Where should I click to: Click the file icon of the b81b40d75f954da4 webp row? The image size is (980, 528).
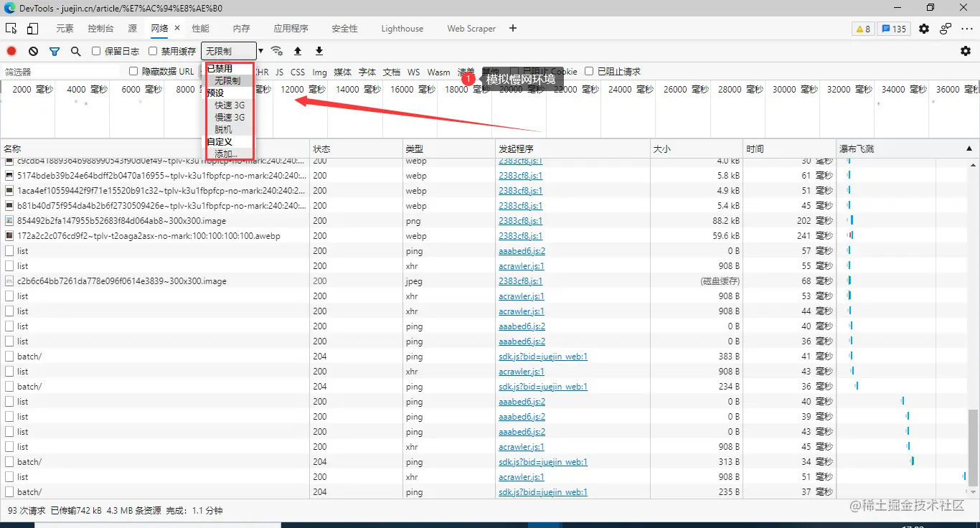(x=9, y=206)
